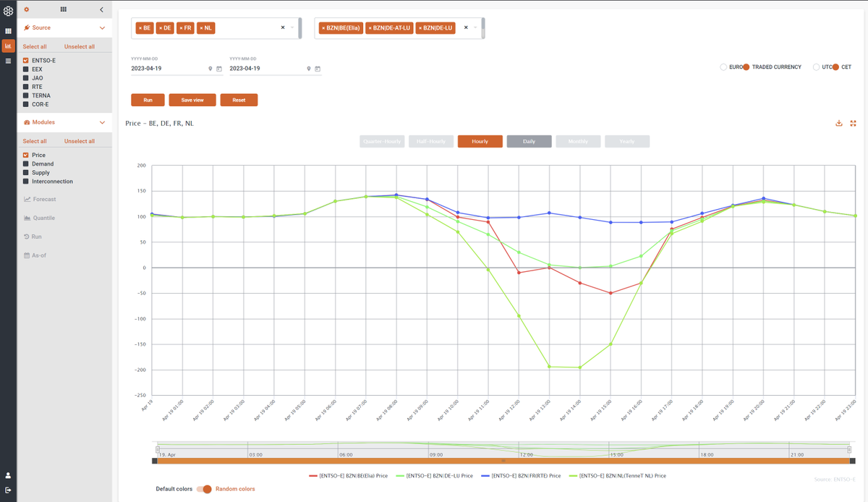
Task: Click the apps grid icon in panel header
Action: click(64, 9)
